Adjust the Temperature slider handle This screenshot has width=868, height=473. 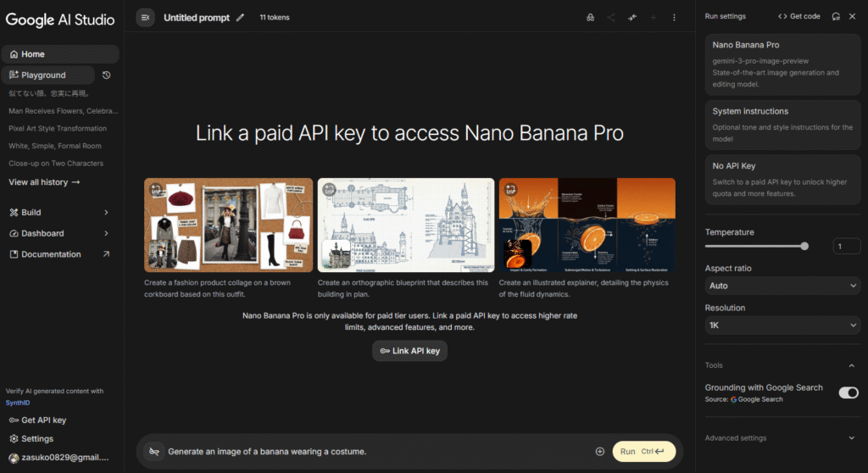tap(804, 247)
